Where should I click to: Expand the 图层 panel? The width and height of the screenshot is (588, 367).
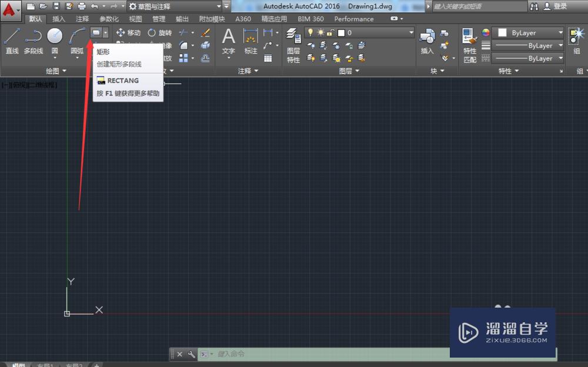coord(349,71)
